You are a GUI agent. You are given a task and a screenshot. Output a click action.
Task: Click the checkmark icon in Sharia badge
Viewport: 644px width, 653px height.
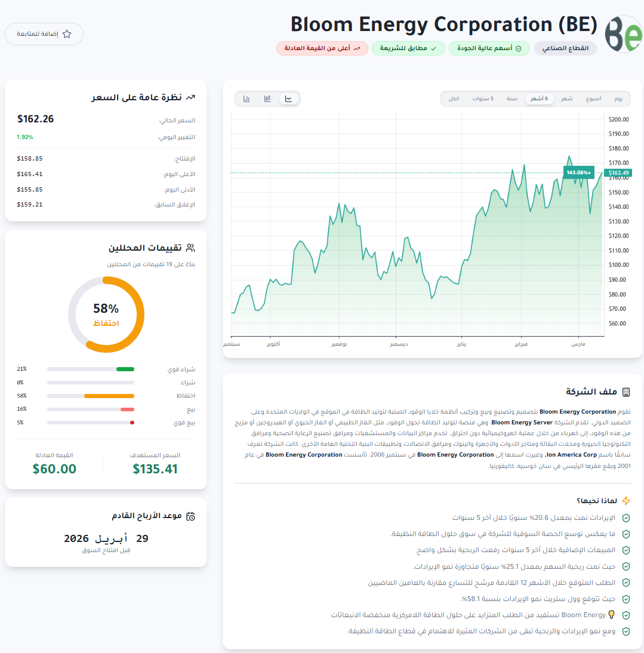(x=434, y=49)
